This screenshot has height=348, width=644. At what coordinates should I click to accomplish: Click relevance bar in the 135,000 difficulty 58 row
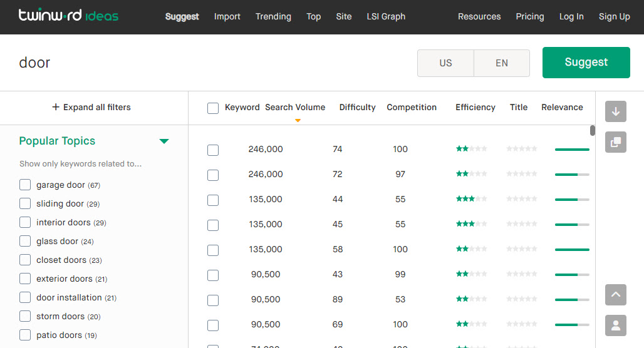572,250
